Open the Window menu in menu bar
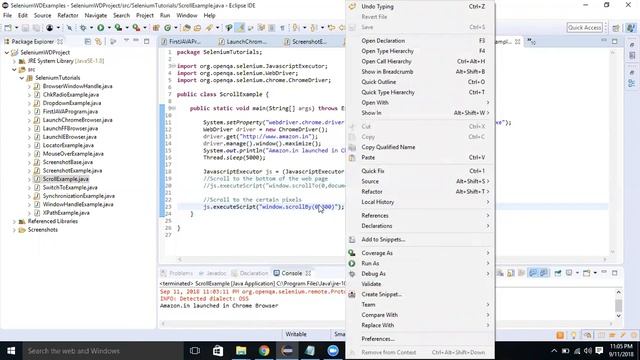 (x=187, y=15)
